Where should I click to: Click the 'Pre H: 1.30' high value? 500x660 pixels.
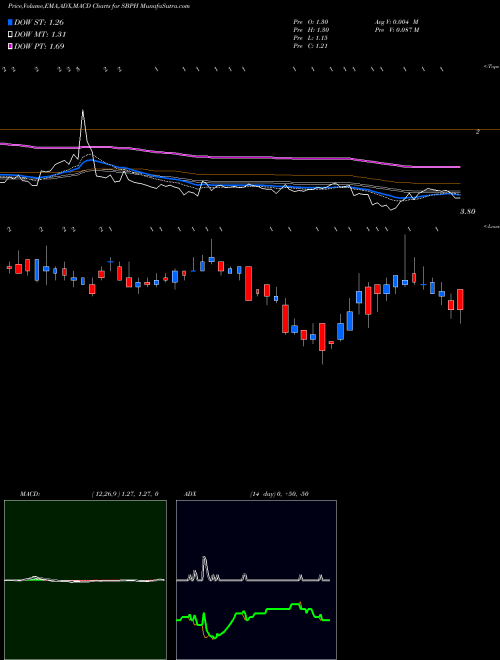[311, 30]
